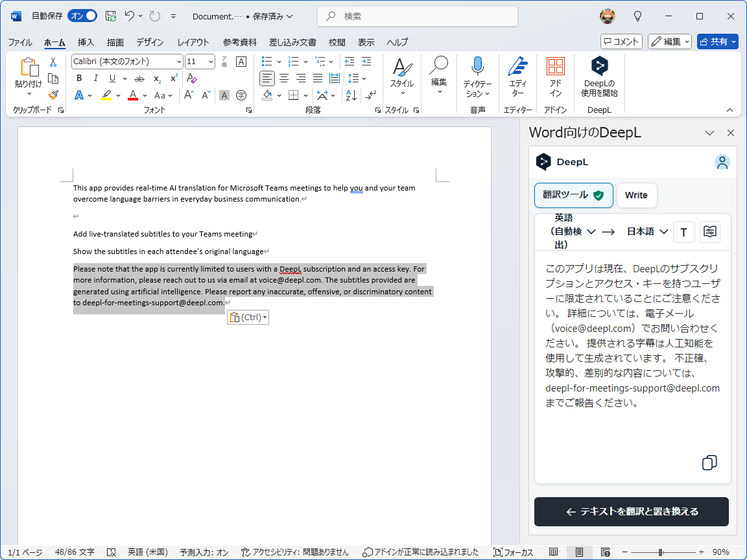Viewport: 747px width, 560px height.
Task: Expand the paste options (Ctrl) dropdown
Action: (264, 317)
